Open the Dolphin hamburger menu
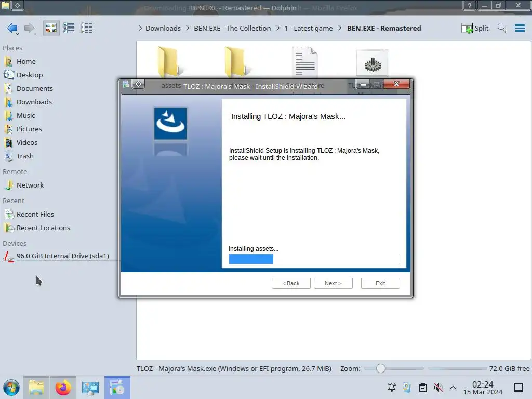The width and height of the screenshot is (532, 399). [x=520, y=28]
